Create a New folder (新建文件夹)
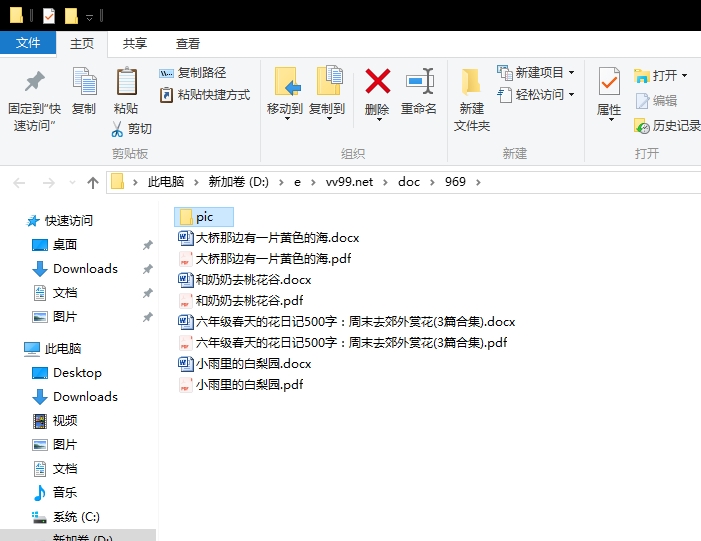 (472, 99)
